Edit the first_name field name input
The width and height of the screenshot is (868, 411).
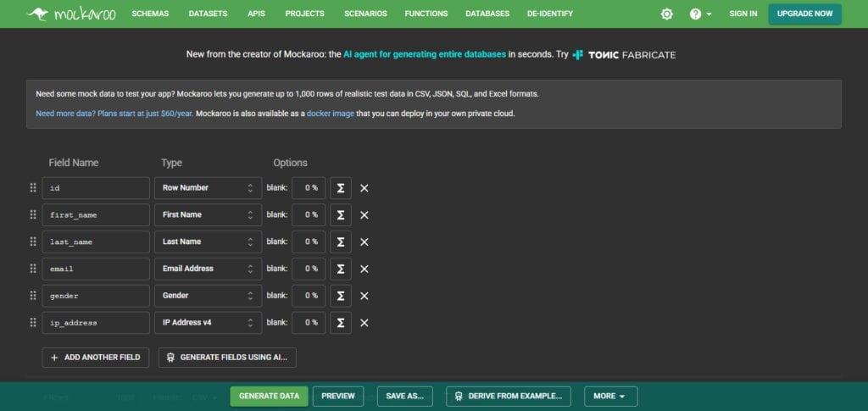96,214
